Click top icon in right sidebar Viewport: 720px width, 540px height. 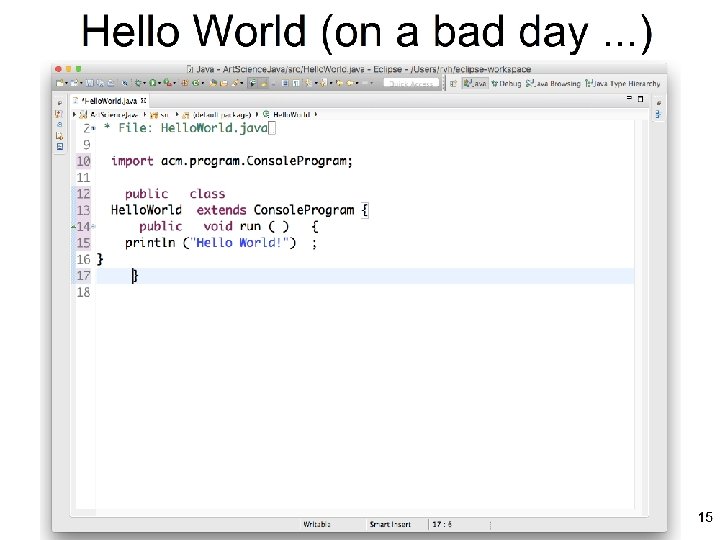(658, 103)
